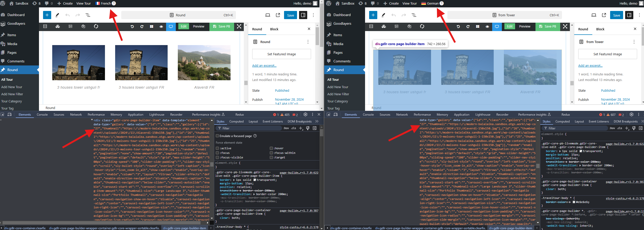
Task: Check the :hover force state box
Action: click(x=271, y=148)
